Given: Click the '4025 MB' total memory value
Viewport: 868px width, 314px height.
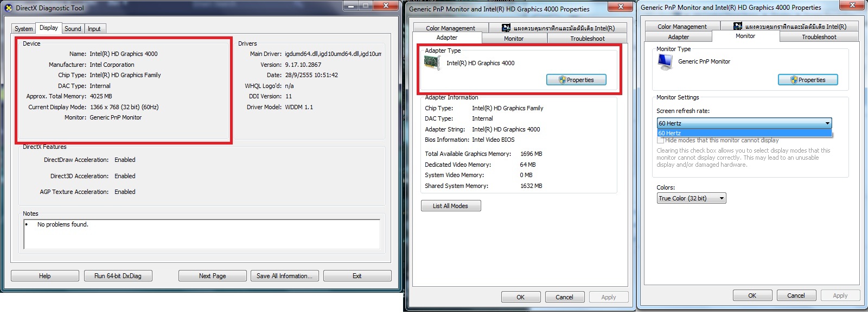Looking at the screenshot, I should click(x=101, y=96).
